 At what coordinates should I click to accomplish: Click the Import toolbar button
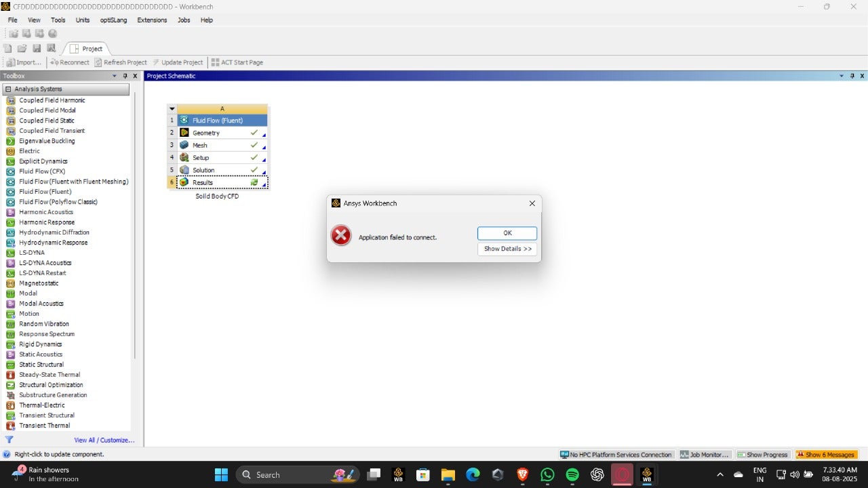(x=24, y=62)
